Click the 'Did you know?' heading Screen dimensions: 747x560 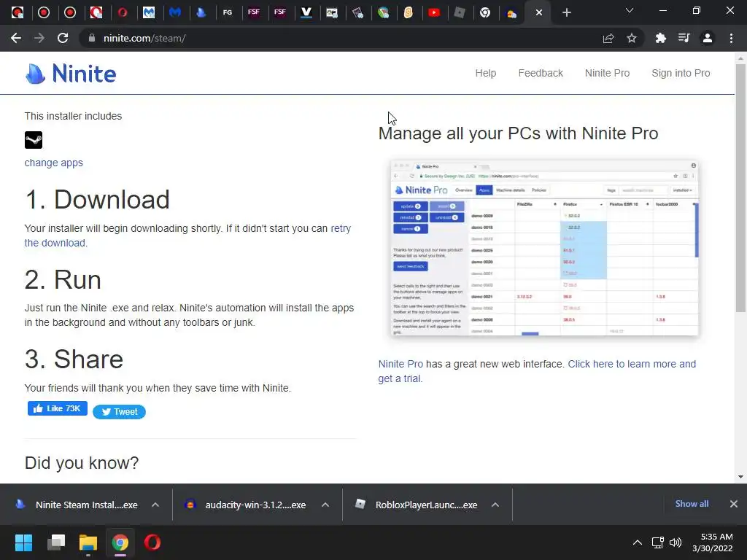click(82, 463)
